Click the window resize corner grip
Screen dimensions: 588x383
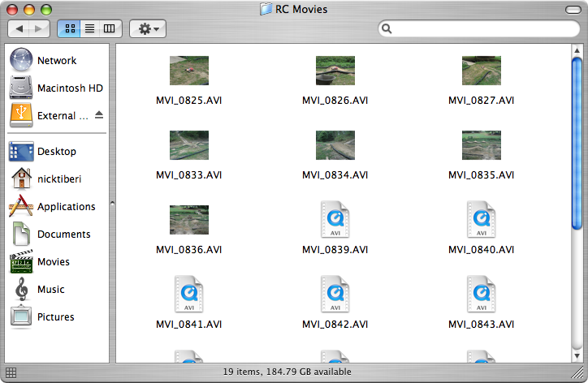tap(577, 372)
